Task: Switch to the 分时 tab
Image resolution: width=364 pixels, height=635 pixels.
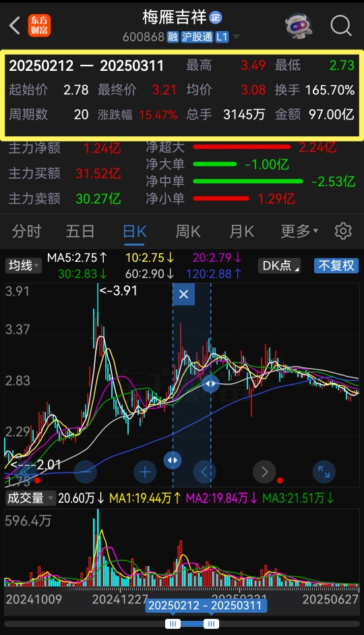Action: coord(26,231)
